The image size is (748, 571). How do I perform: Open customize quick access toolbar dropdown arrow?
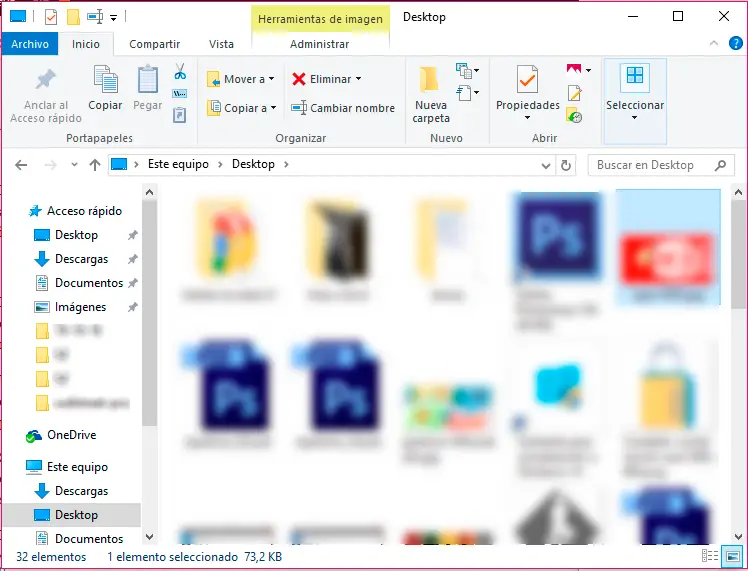(114, 18)
